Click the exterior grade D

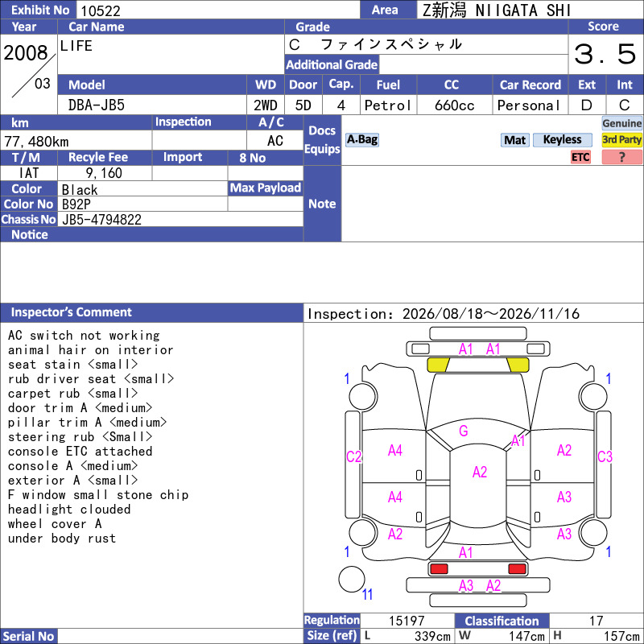[x=587, y=105]
